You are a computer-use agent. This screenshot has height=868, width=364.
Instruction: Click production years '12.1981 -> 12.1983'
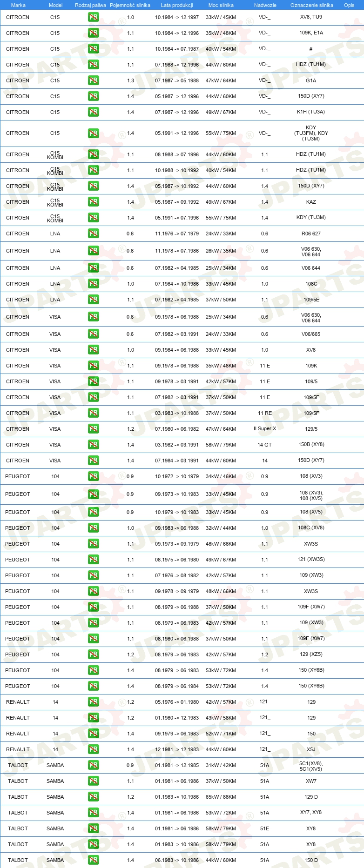click(177, 749)
